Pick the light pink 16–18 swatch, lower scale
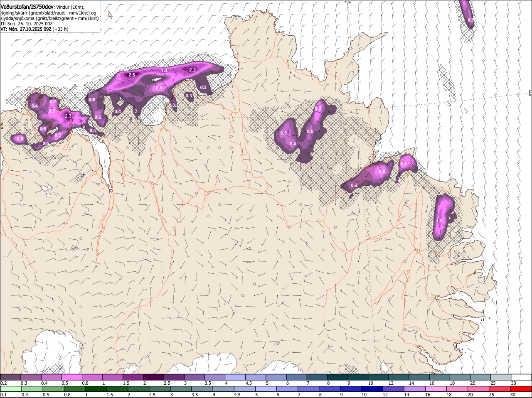This screenshot has width=532, height=398. point(436,389)
